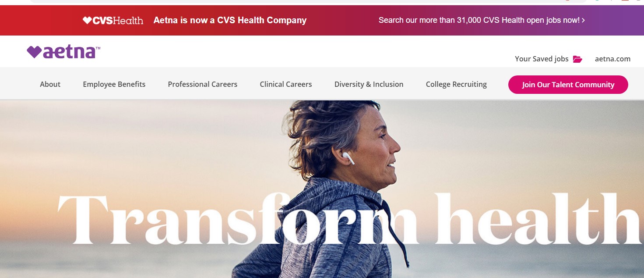Open the About menu item

50,84
